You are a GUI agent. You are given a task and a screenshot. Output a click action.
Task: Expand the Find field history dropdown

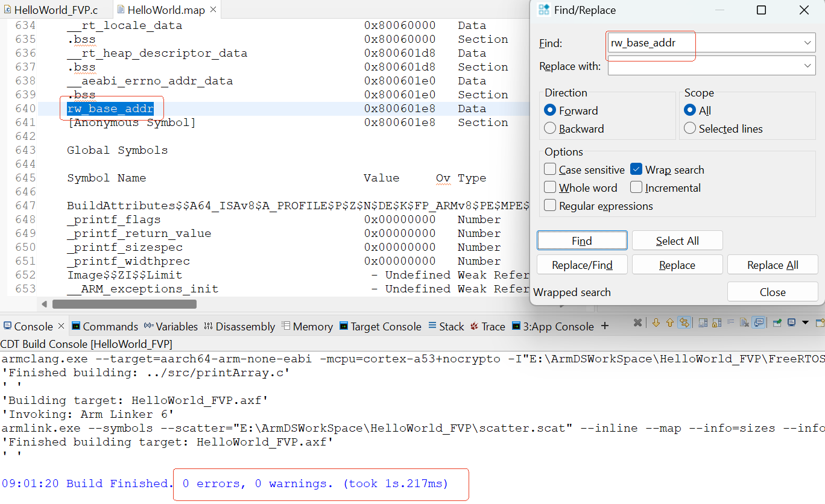(x=808, y=43)
